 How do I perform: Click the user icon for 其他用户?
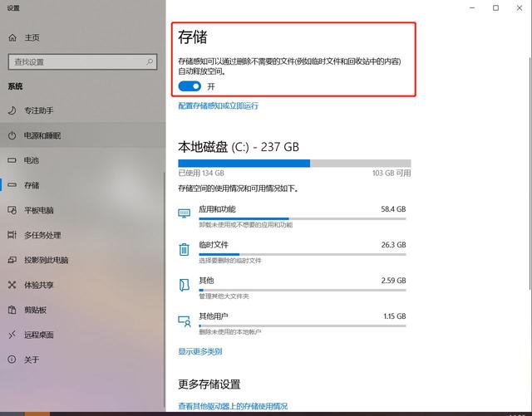[x=185, y=321]
